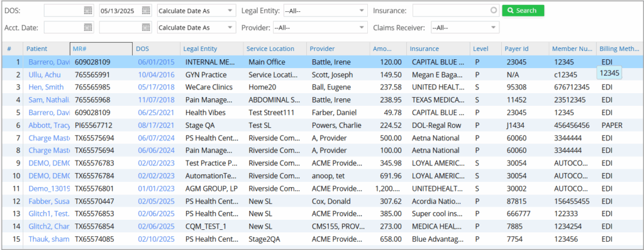
Task: Open the Provider filter dropdown
Action: pyautogui.click(x=320, y=28)
